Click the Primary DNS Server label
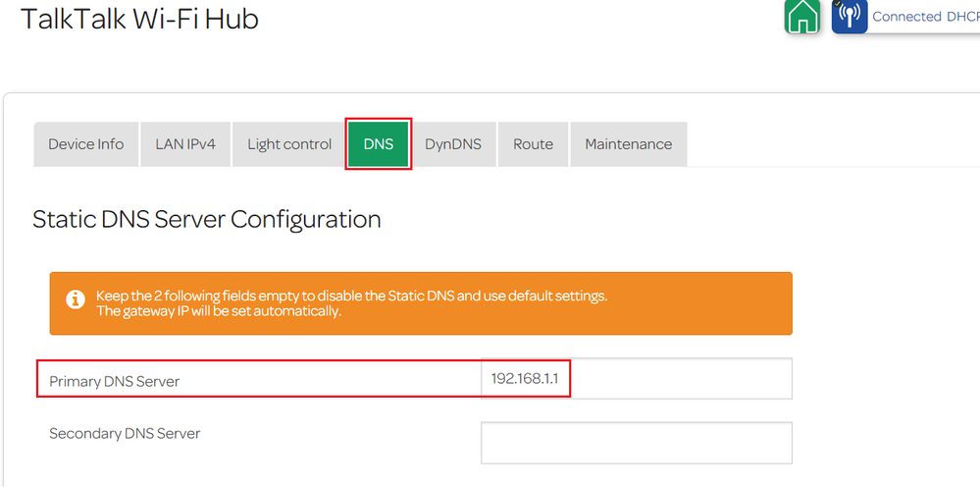 point(115,381)
